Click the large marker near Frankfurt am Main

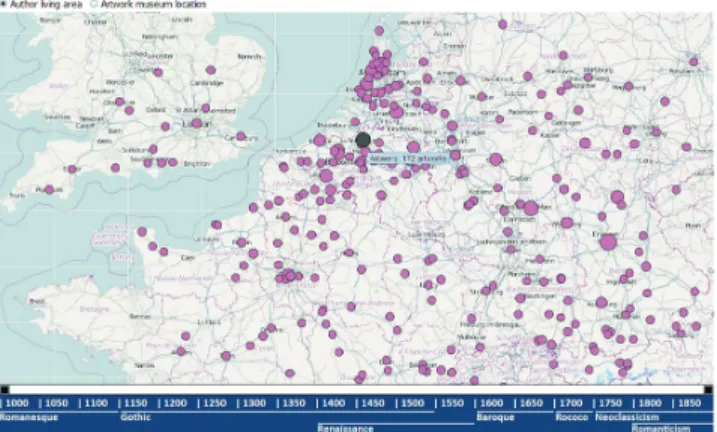[531, 208]
